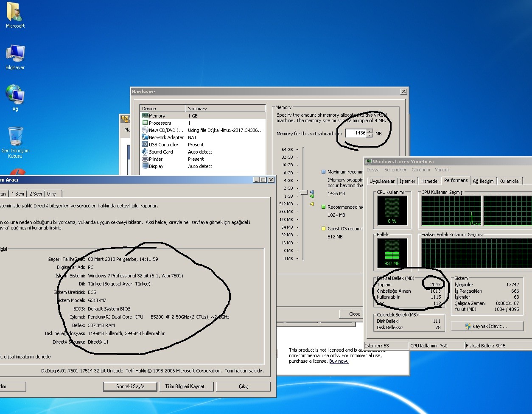Click the Device column header
This screenshot has height=414, width=532.
162,109
